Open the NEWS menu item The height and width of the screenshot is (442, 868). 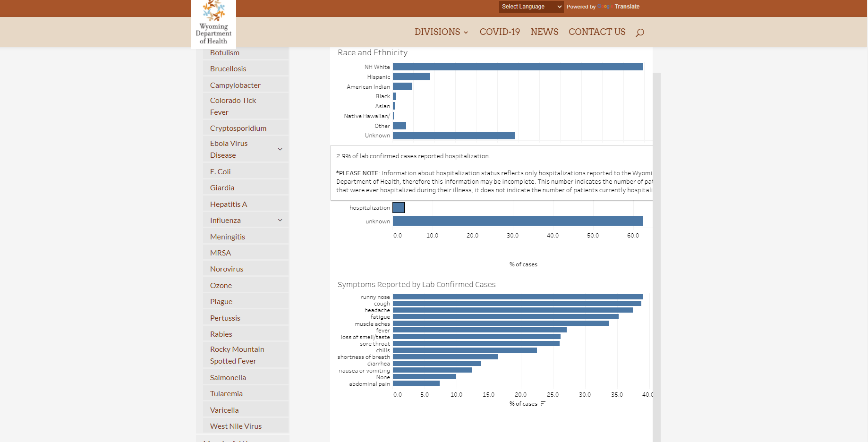click(545, 32)
